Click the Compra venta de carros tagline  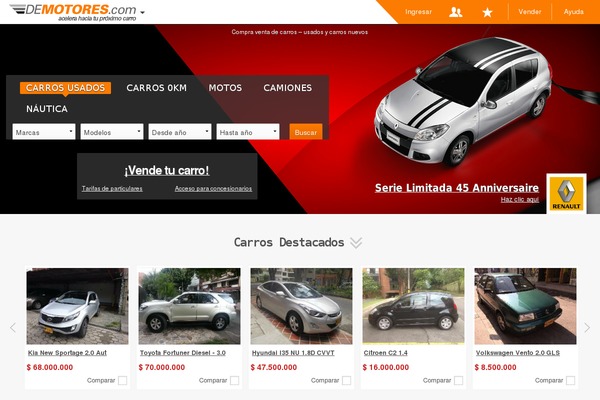300,32
